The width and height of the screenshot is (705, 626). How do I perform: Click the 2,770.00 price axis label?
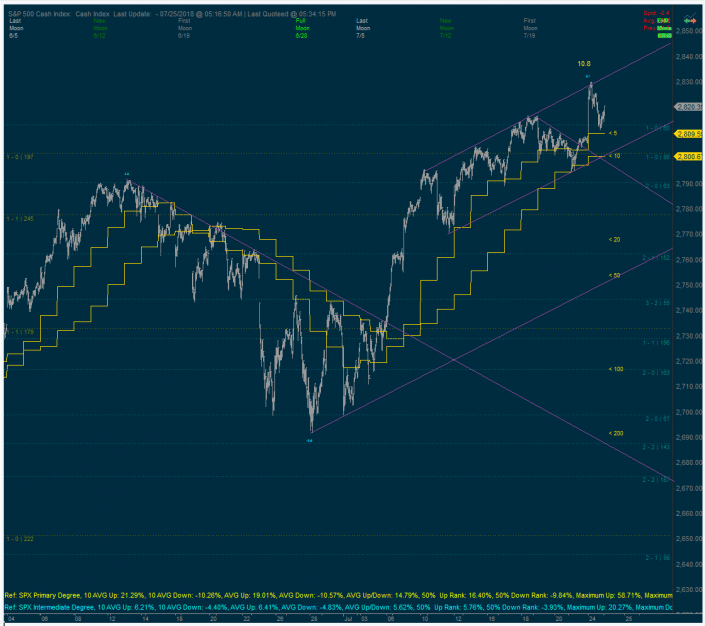(x=688, y=234)
